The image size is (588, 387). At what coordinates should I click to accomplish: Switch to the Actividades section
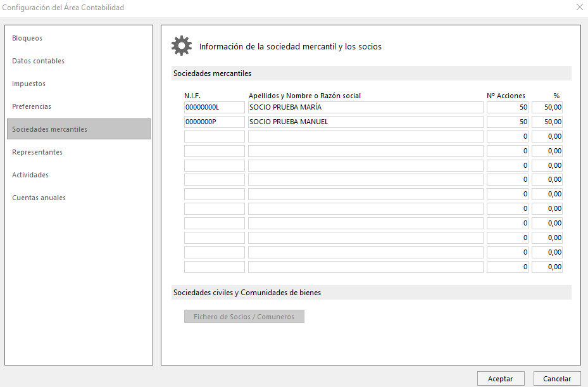click(x=30, y=175)
